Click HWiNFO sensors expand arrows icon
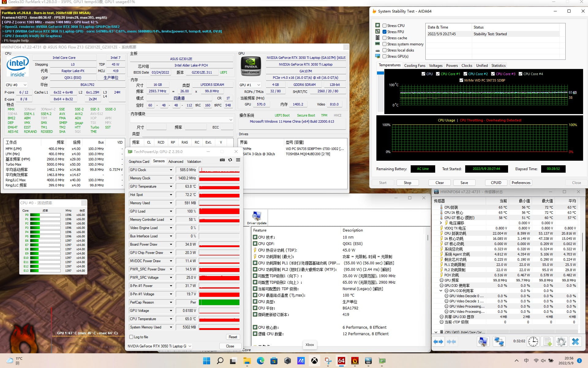This screenshot has height=368, width=588. coord(438,342)
